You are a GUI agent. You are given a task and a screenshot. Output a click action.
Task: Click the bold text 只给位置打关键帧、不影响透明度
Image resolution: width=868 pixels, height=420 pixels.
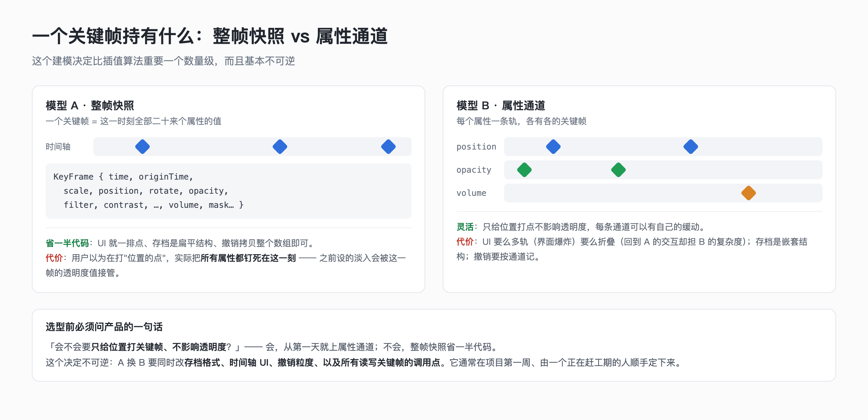(x=159, y=347)
